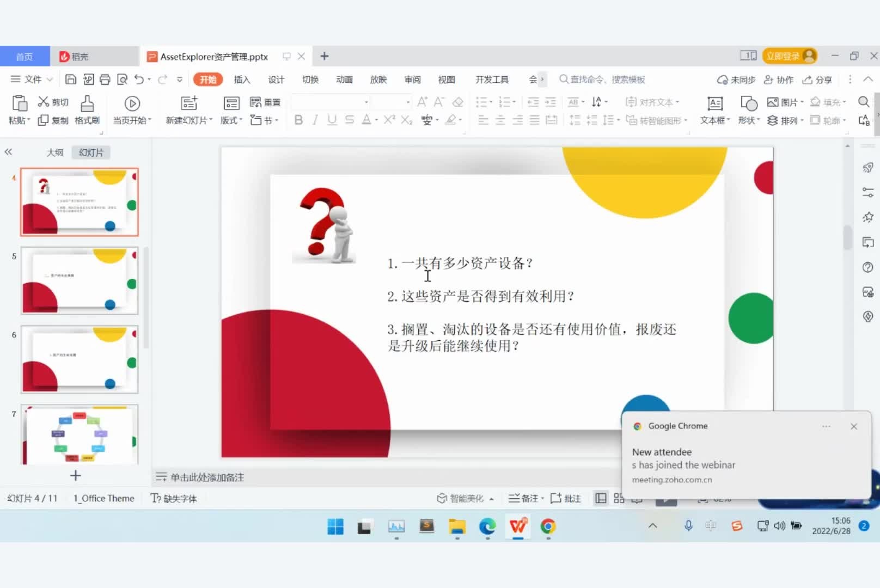Image resolution: width=880 pixels, height=588 pixels.
Task: Toggle Strikethrough formatting
Action: pos(350,120)
